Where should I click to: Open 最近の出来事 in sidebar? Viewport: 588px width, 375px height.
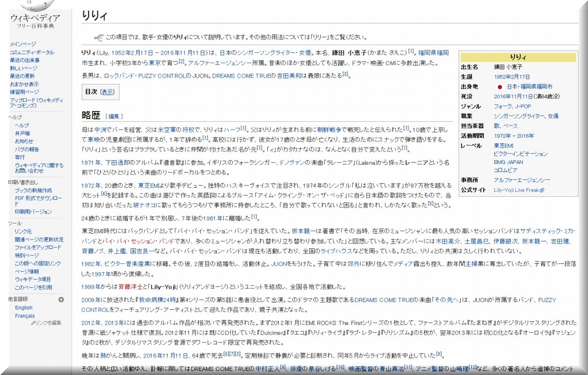click(25, 60)
